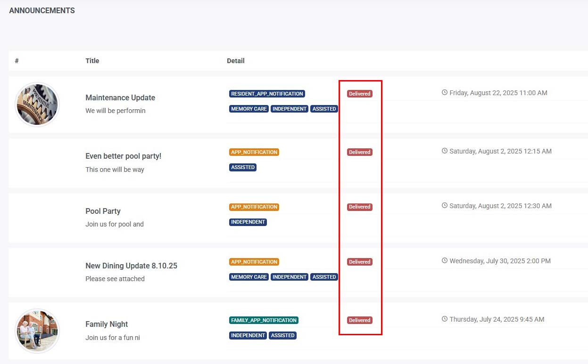Click the clock icon beside Wednesday, July 30 date

(x=445, y=260)
